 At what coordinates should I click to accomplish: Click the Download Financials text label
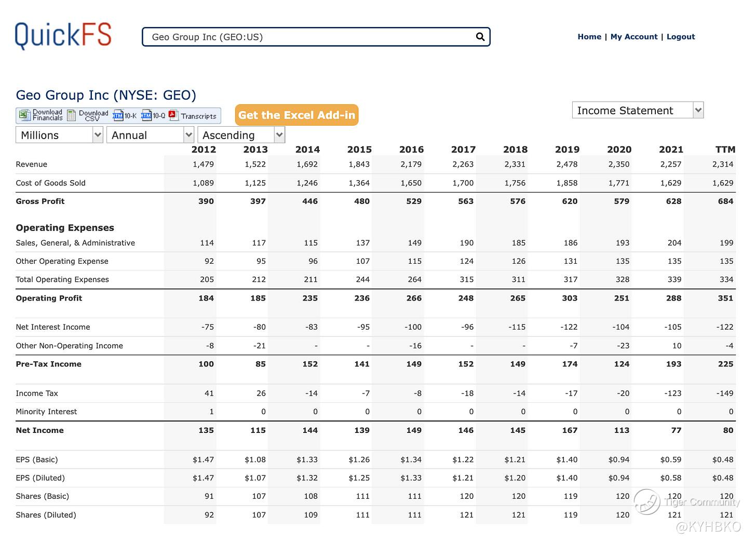tap(47, 115)
